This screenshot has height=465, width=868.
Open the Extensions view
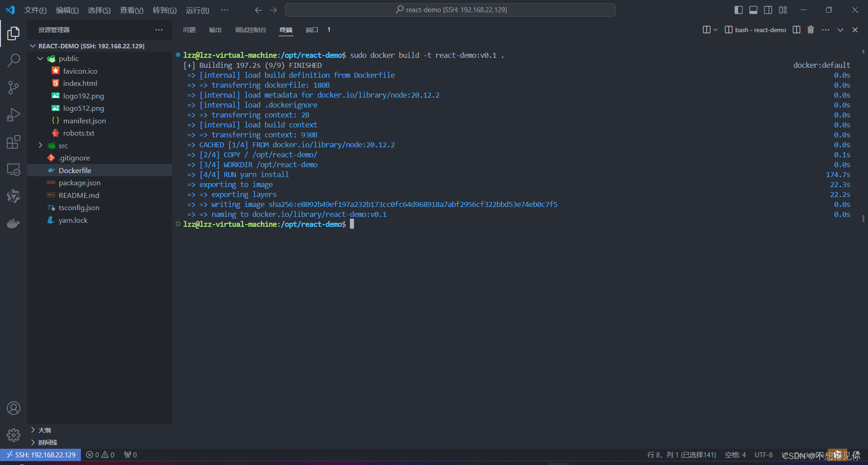[x=14, y=141]
